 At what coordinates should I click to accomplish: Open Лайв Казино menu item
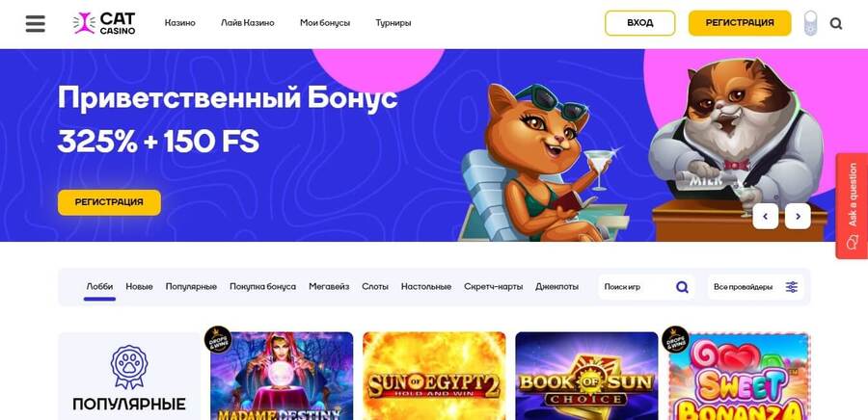coord(248,23)
